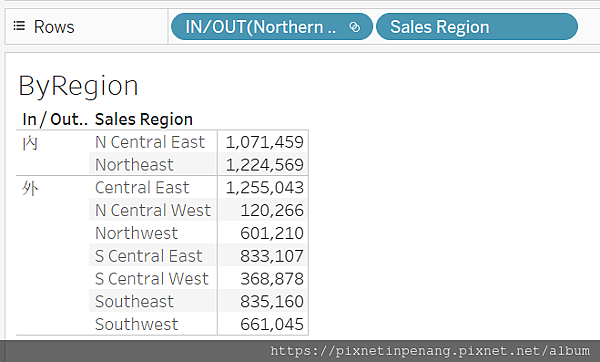The height and width of the screenshot is (362, 600).
Task: Select the Northwest row label
Action: click(x=137, y=233)
